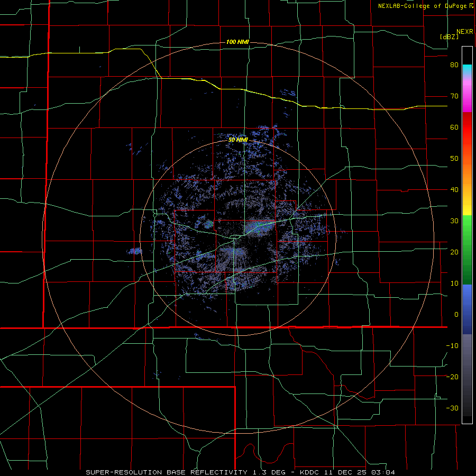476x476 pixels.
Task: Click the 50 NMI range ring label
Action: [238, 140]
